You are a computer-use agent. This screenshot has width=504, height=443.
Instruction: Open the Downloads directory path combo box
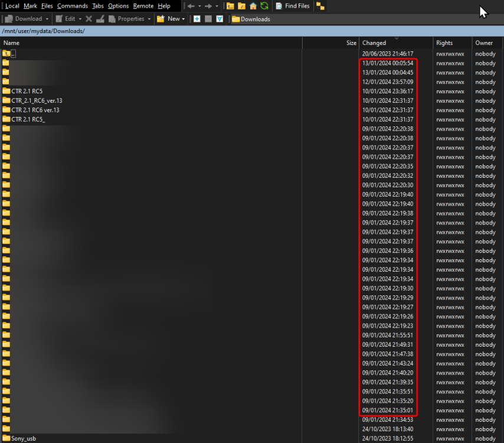tap(366, 19)
